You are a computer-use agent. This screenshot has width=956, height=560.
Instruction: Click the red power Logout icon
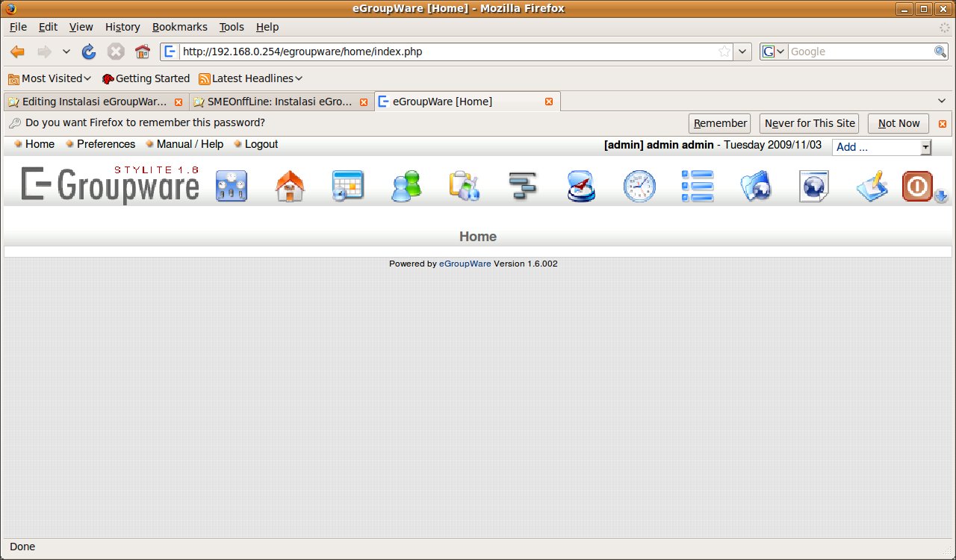pos(916,186)
